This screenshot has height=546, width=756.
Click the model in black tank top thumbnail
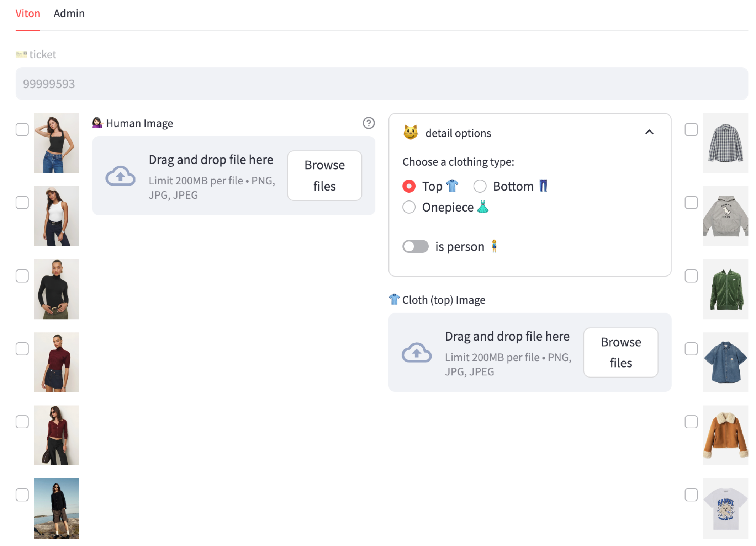[x=57, y=143]
